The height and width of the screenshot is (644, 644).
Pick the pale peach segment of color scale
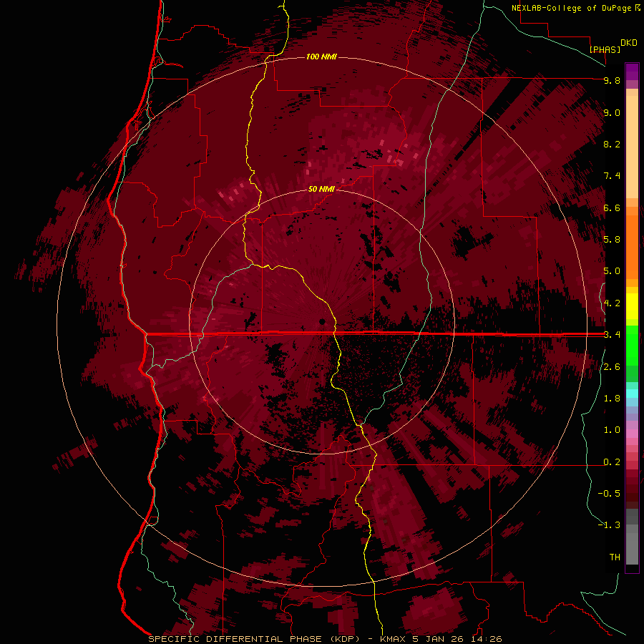click(632, 147)
